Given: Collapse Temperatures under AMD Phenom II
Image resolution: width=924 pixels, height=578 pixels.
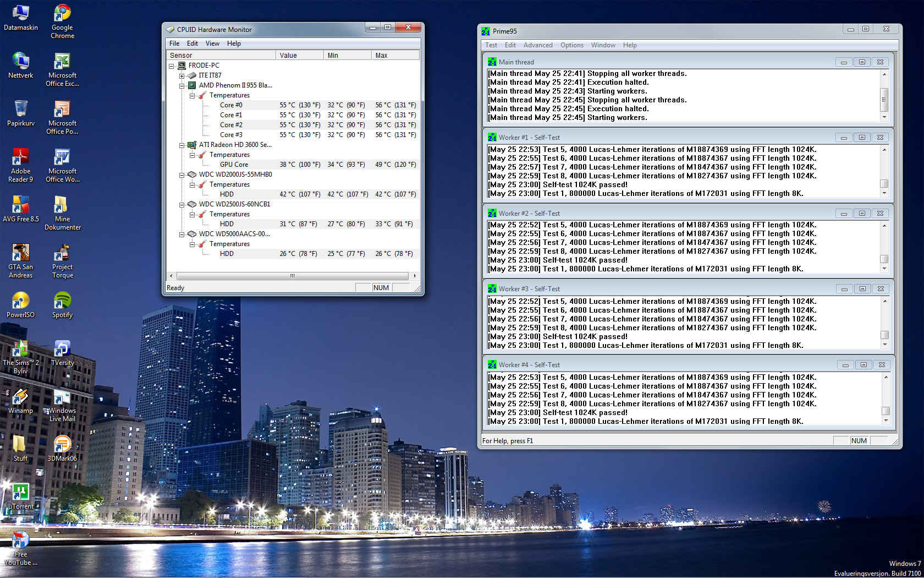Looking at the screenshot, I should (x=193, y=95).
